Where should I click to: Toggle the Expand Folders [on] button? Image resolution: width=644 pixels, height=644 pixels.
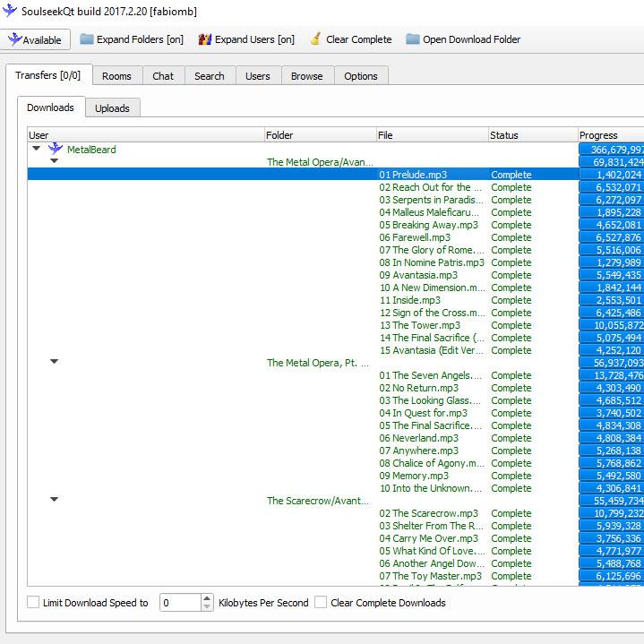click(x=133, y=39)
